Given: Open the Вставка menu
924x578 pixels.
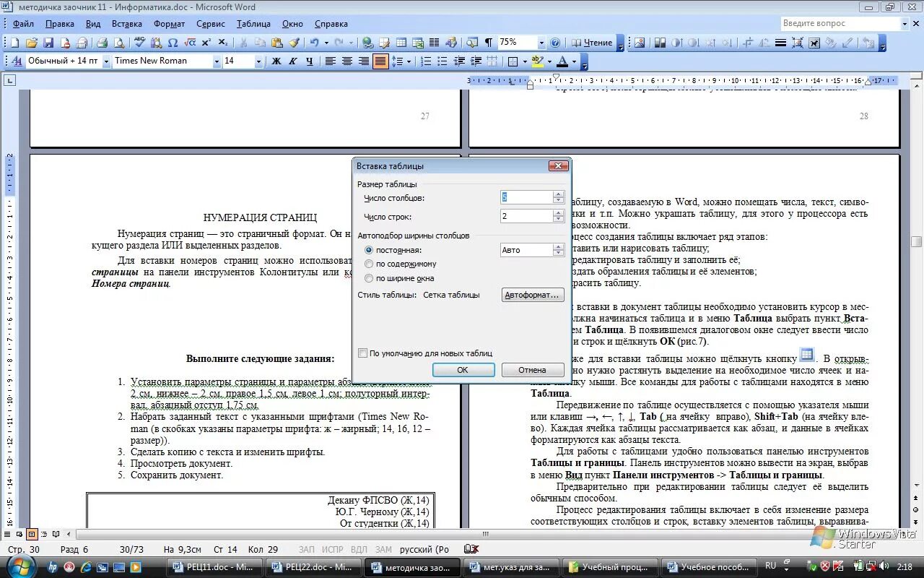Looking at the screenshot, I should click(126, 23).
